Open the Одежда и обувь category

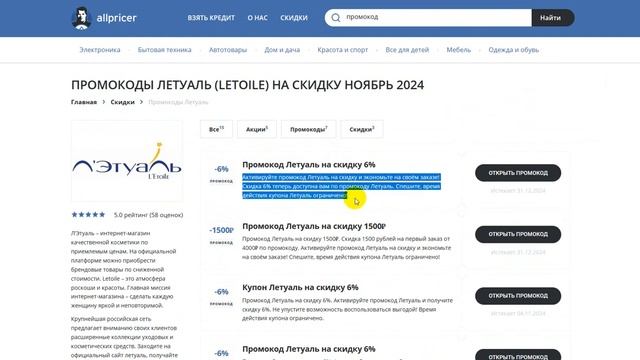click(513, 50)
